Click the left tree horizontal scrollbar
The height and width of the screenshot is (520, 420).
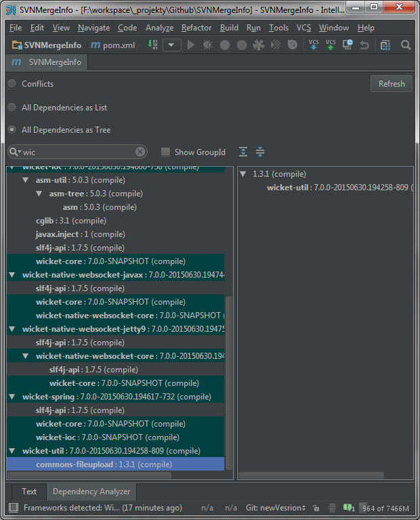tap(89, 475)
